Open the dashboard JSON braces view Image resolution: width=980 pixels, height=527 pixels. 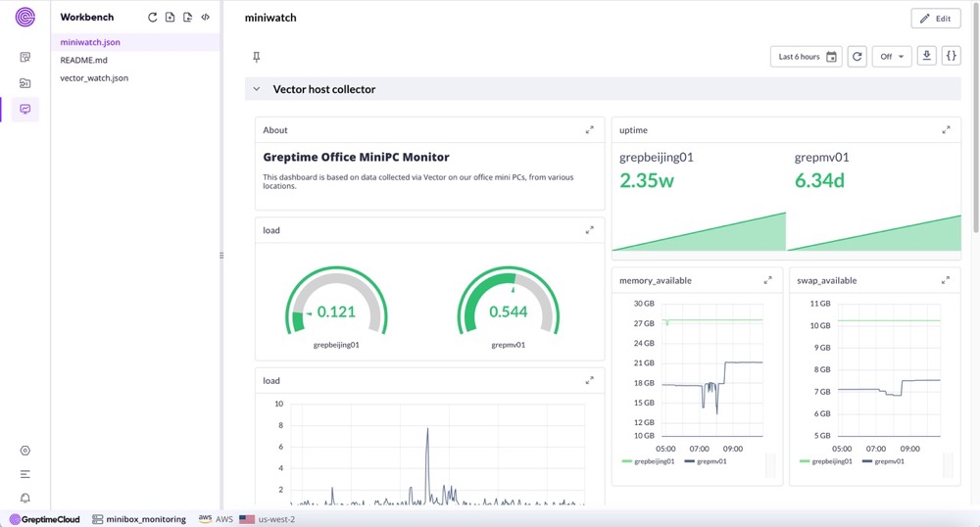[x=951, y=56]
